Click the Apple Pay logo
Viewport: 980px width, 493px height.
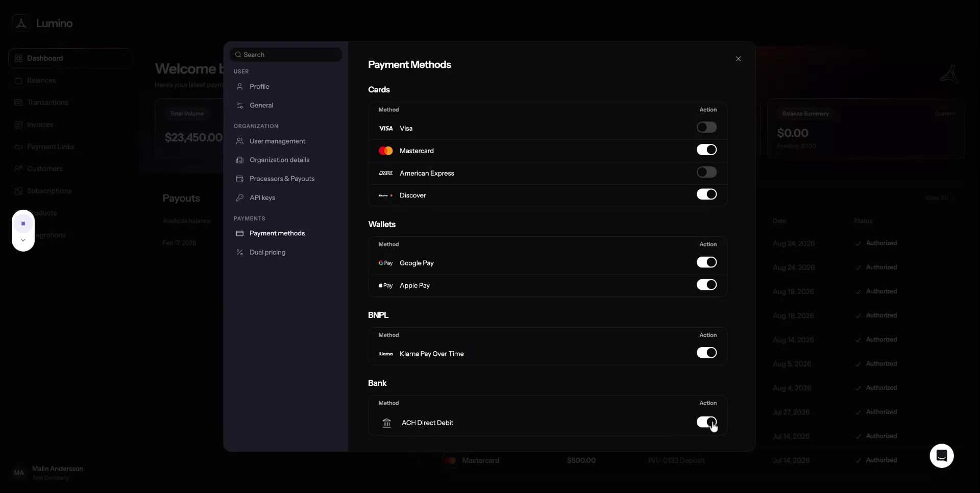pyautogui.click(x=386, y=286)
